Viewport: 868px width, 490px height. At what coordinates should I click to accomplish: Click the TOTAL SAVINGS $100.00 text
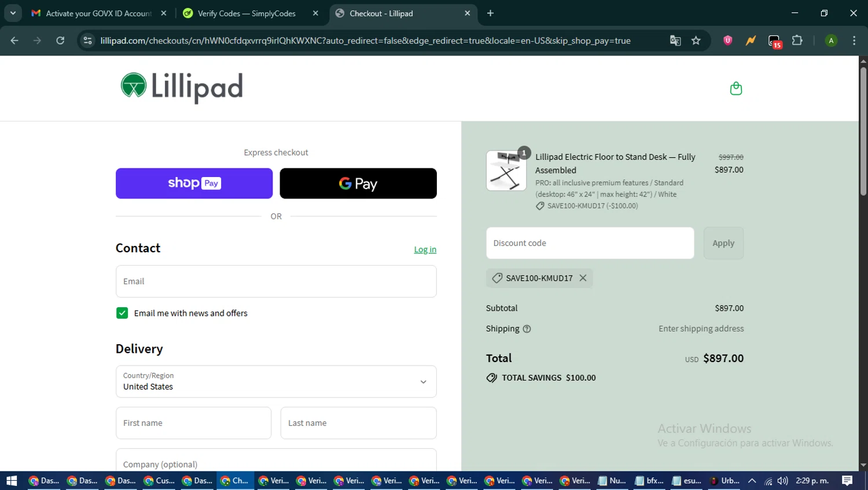[549, 378]
